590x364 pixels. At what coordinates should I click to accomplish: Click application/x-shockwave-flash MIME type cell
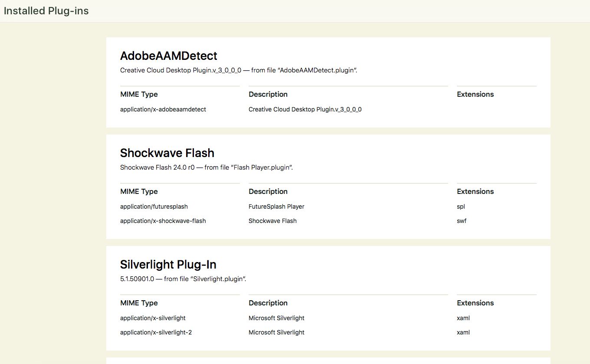pos(163,221)
